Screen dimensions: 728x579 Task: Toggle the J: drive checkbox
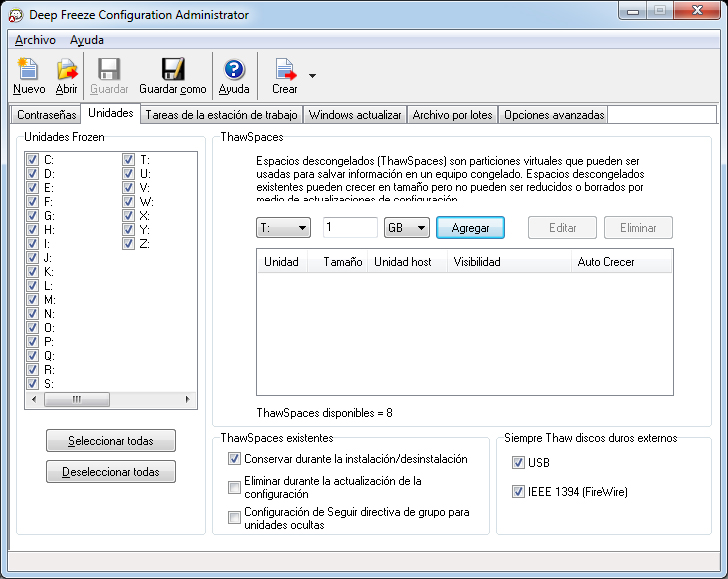pyautogui.click(x=32, y=257)
